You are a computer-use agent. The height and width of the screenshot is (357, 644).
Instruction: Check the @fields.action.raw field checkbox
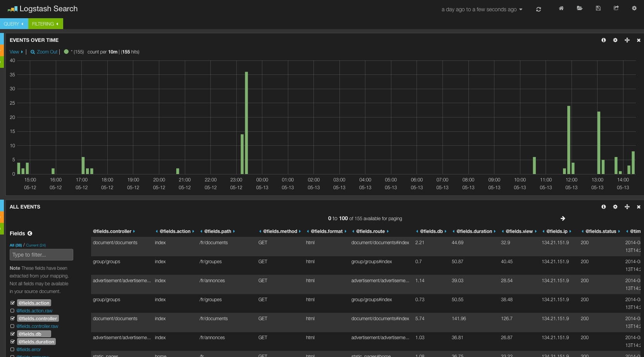[x=12, y=311]
